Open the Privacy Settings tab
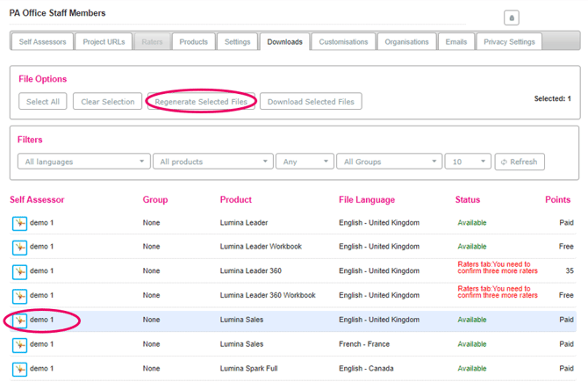 (509, 41)
